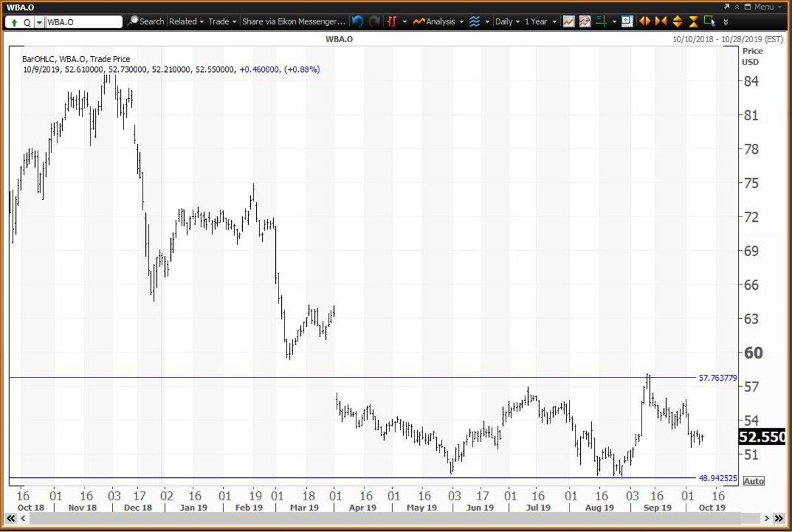Click the window icon beside Menu
This screenshot has height=532, width=792.
747,7
